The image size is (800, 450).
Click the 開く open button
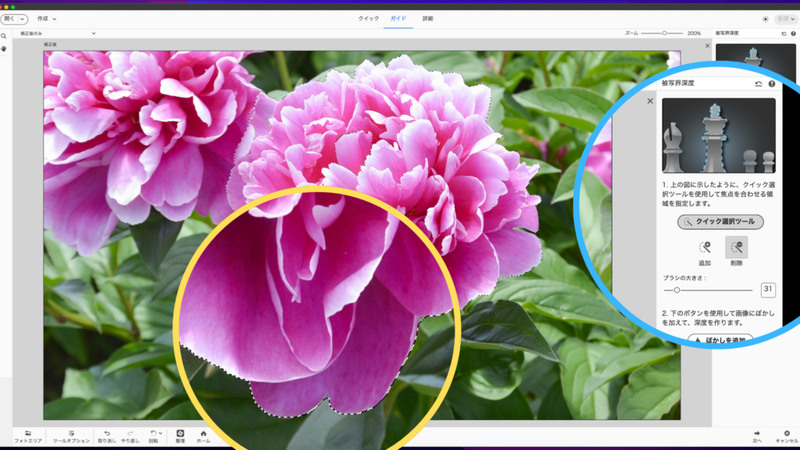tap(10, 19)
